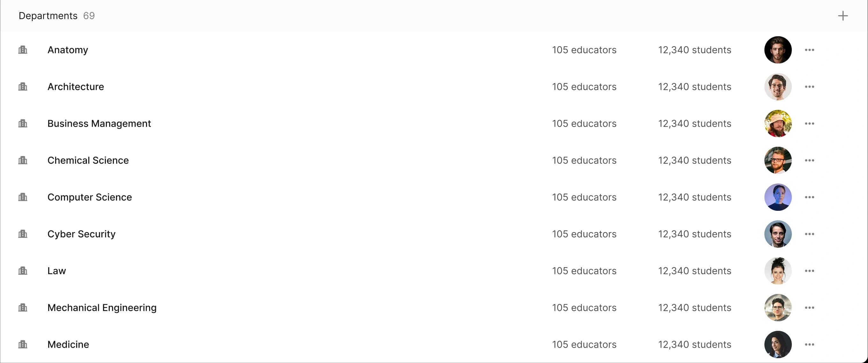This screenshot has width=868, height=363.
Task: Click the avatar on Chemical Science row
Action: (x=778, y=160)
